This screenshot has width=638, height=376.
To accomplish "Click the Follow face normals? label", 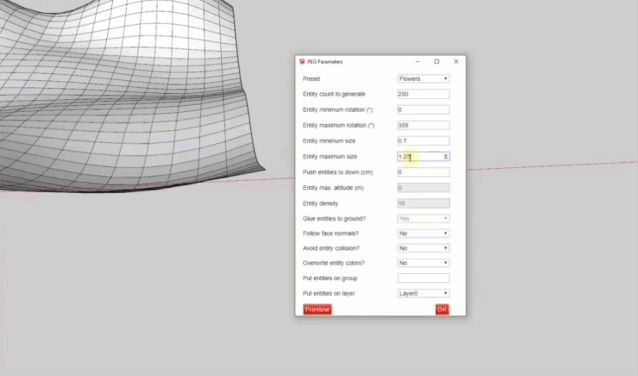I will (x=331, y=233).
